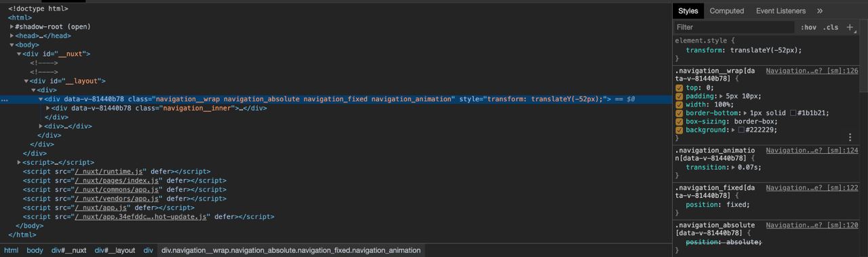The height and width of the screenshot is (257, 868).
Task: Select div#__nuxt in the breadcrumb bar
Action: pos(69,250)
